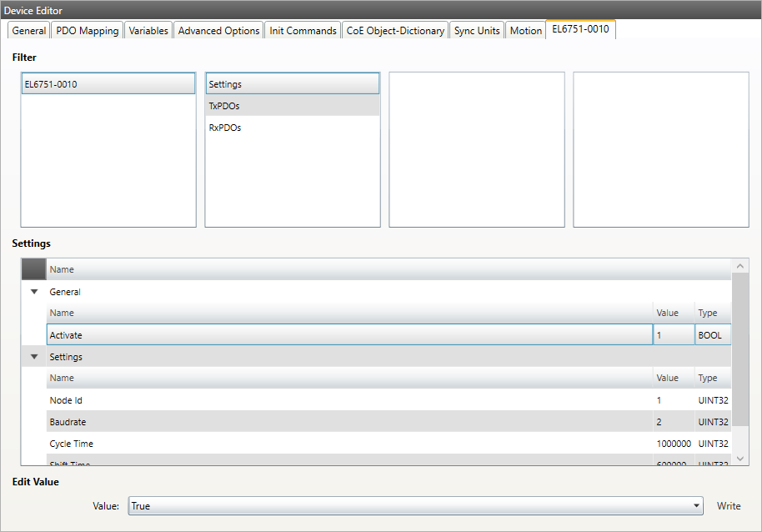Click the Write button
This screenshot has height=532, width=762.
pos(728,506)
